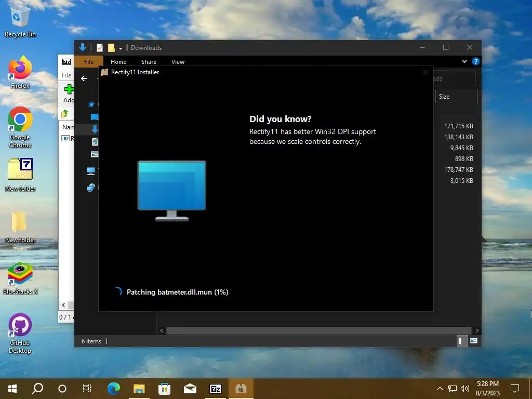Click the Downloads search box
The height and width of the screenshot is (399, 532).
[454, 78]
